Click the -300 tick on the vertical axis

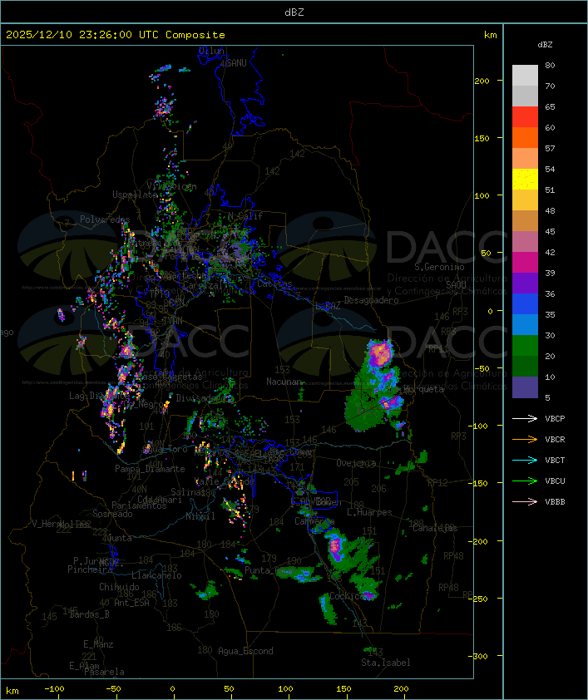(478, 656)
